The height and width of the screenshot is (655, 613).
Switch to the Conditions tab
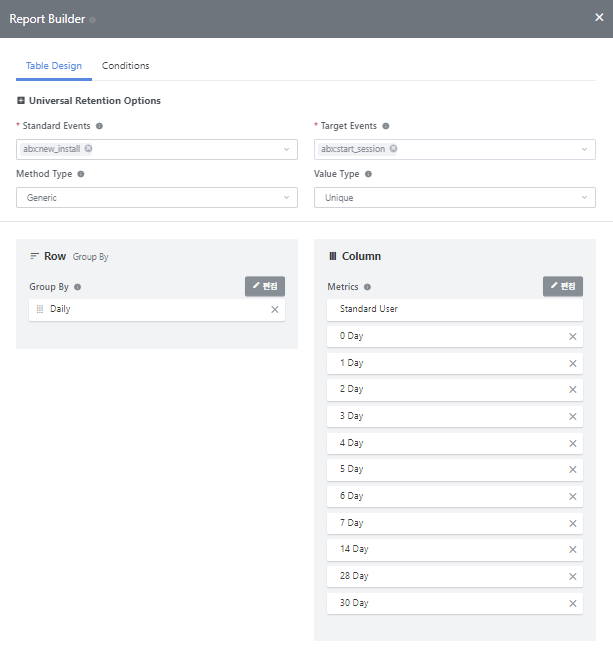coord(125,66)
